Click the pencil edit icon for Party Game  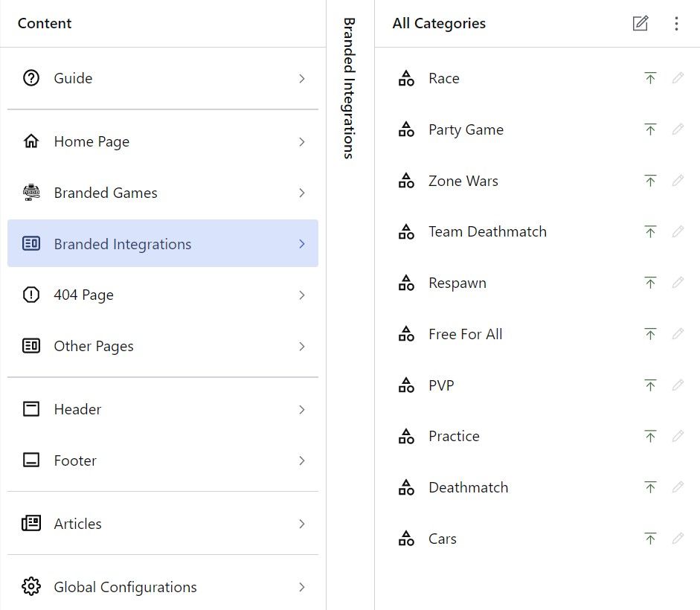[678, 129]
